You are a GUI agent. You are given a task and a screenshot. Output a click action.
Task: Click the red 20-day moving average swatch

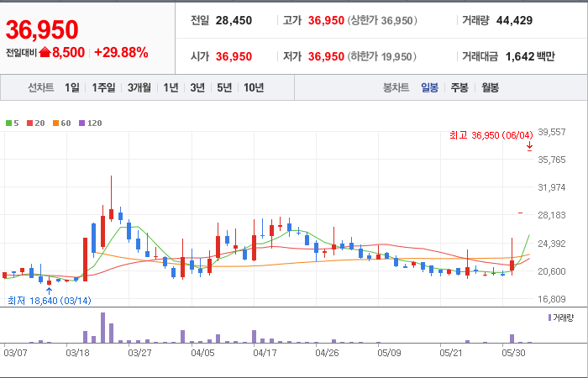pos(29,123)
